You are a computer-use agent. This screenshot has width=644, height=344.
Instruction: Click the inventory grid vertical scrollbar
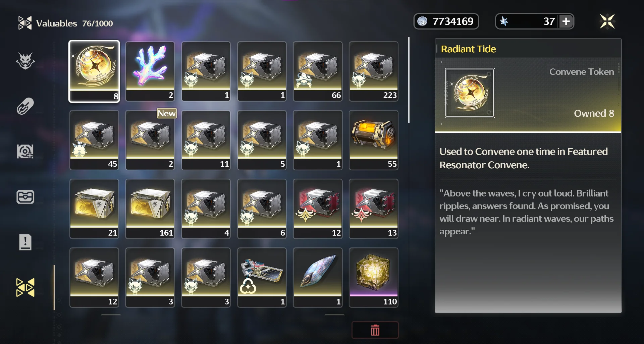tap(409, 80)
